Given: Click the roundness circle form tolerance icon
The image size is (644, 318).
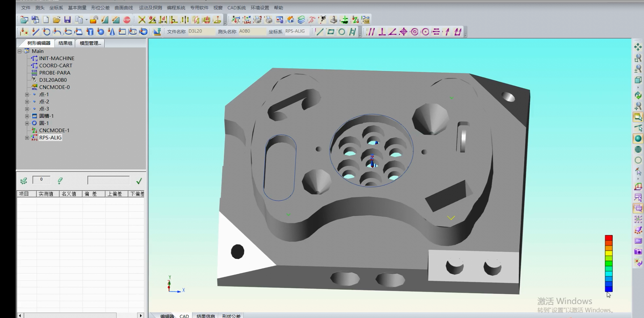Looking at the screenshot, I should click(x=342, y=32).
